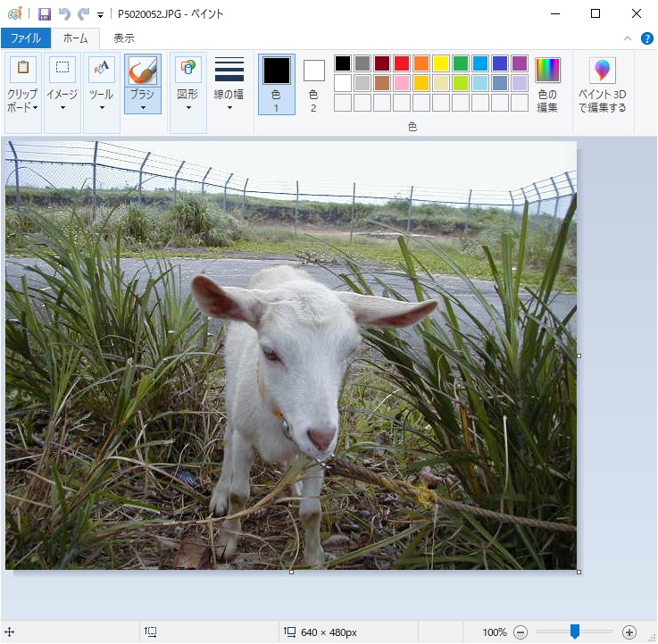Screen dimensions: 658x644
Task: Open the Quick Access Toolbar customize arrow
Action: coord(100,15)
